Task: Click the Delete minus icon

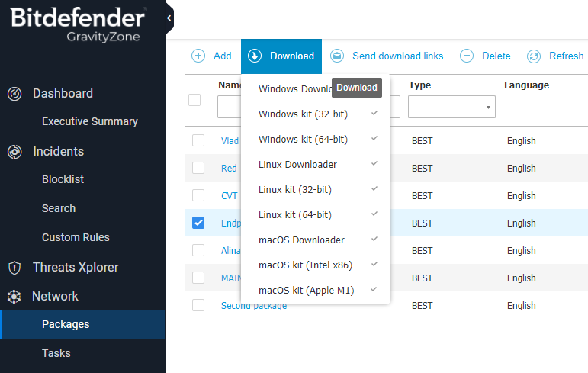Action: coord(467,56)
